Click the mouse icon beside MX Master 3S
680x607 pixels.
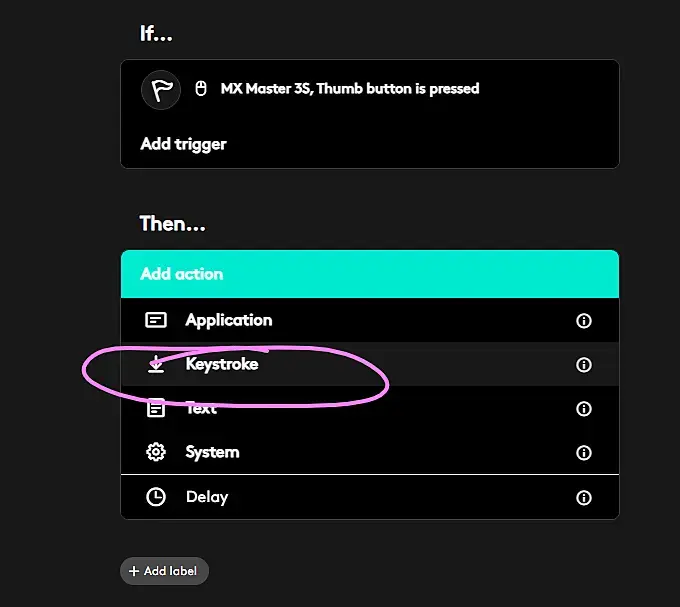[200, 89]
